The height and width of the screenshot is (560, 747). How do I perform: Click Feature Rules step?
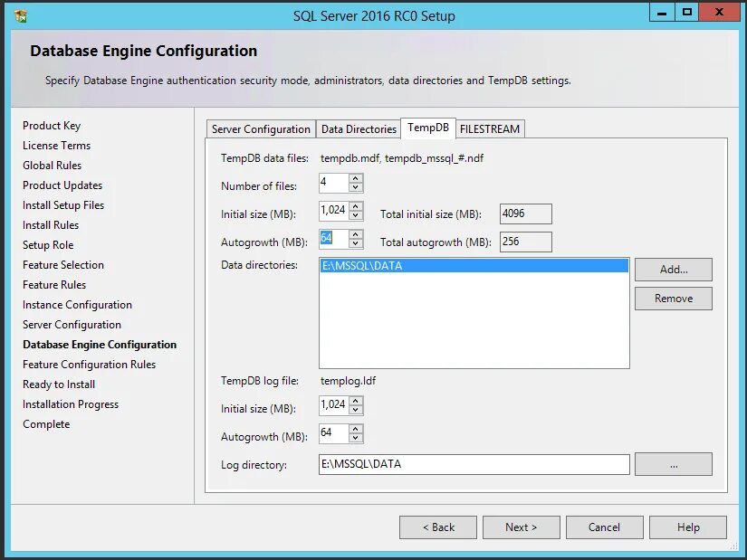[54, 285]
